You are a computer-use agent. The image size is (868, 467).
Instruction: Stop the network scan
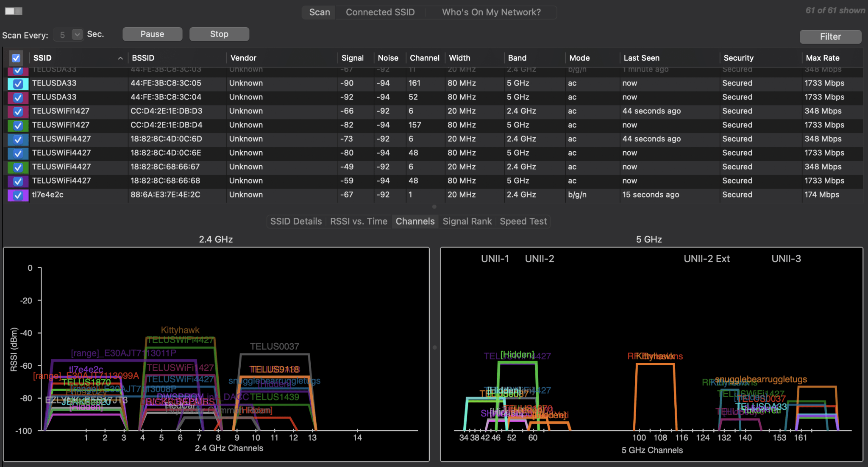[x=219, y=34]
